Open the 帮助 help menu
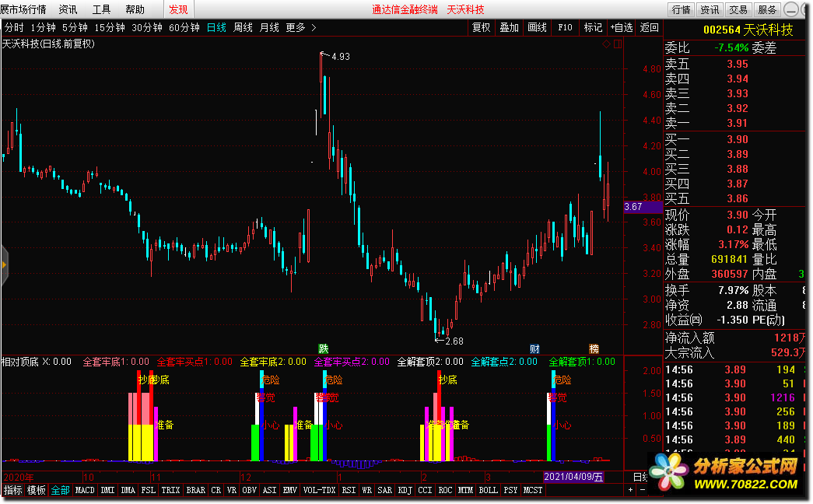Image resolution: width=813 pixels, height=504 pixels. (135, 9)
